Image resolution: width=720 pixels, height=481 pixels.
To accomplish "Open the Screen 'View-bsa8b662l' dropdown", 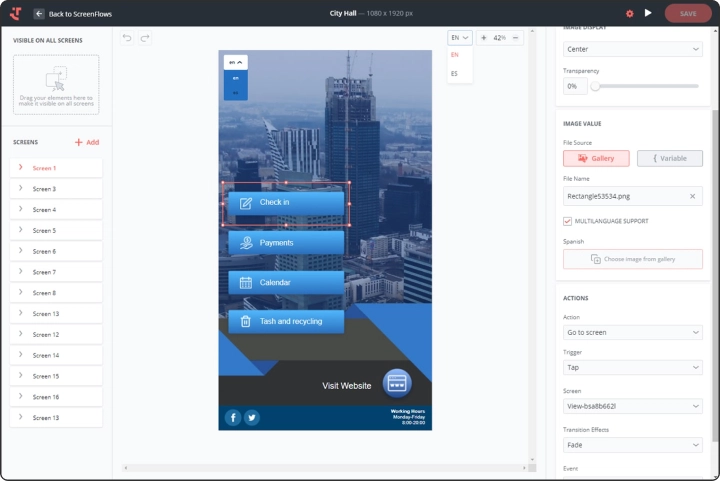I will (633, 406).
